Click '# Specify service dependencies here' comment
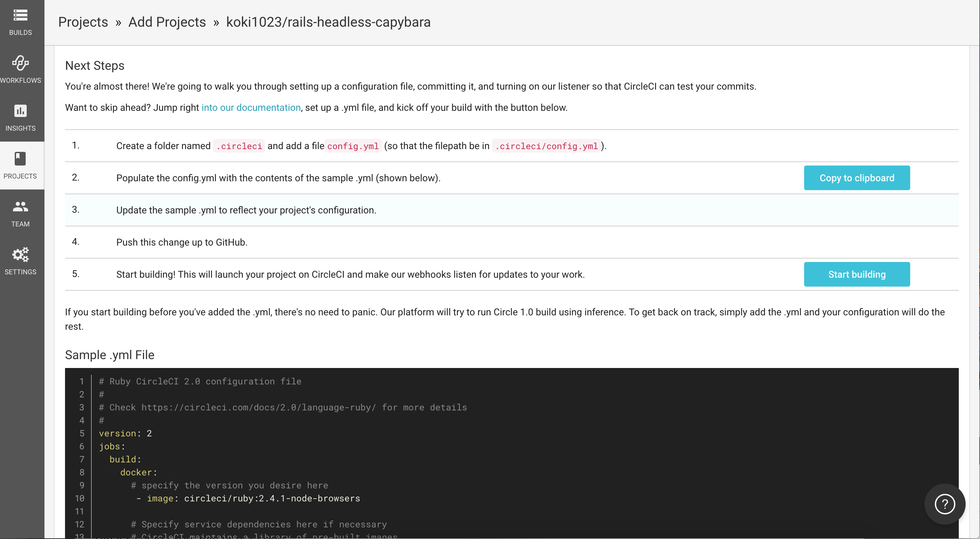 tap(259, 525)
